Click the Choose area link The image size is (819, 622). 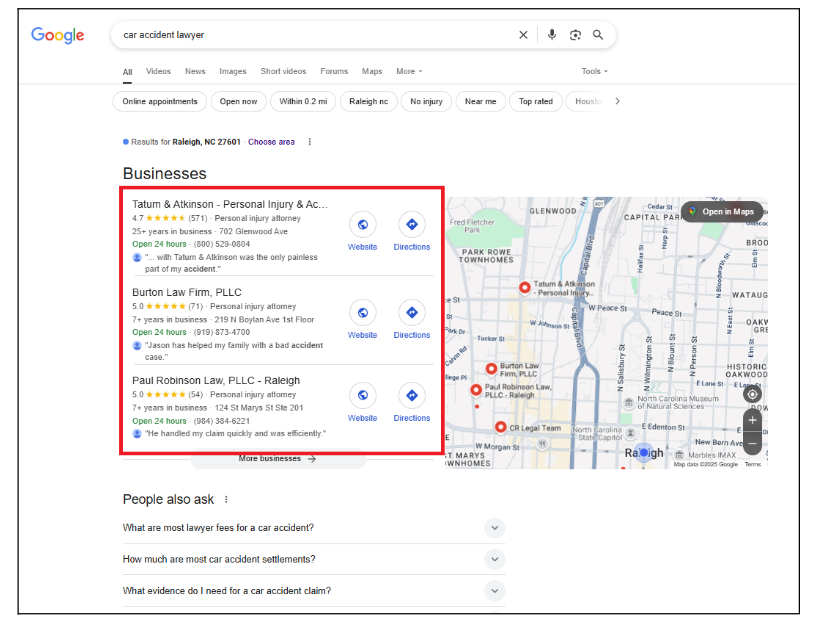point(271,142)
